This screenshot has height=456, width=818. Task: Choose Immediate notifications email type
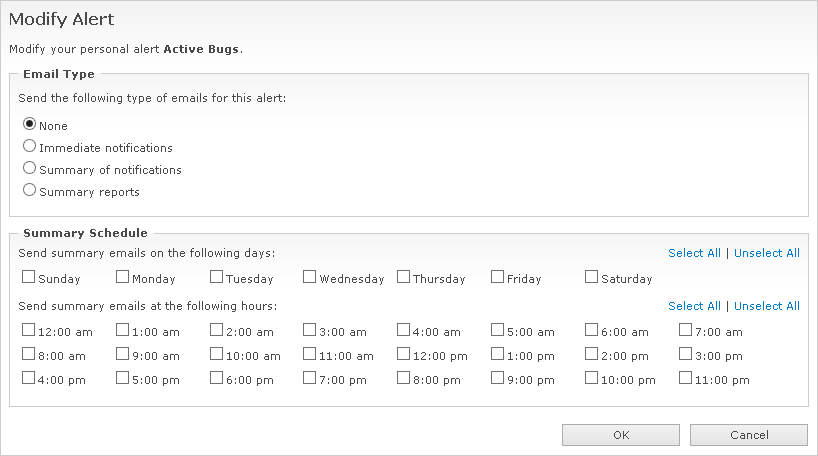pos(30,147)
